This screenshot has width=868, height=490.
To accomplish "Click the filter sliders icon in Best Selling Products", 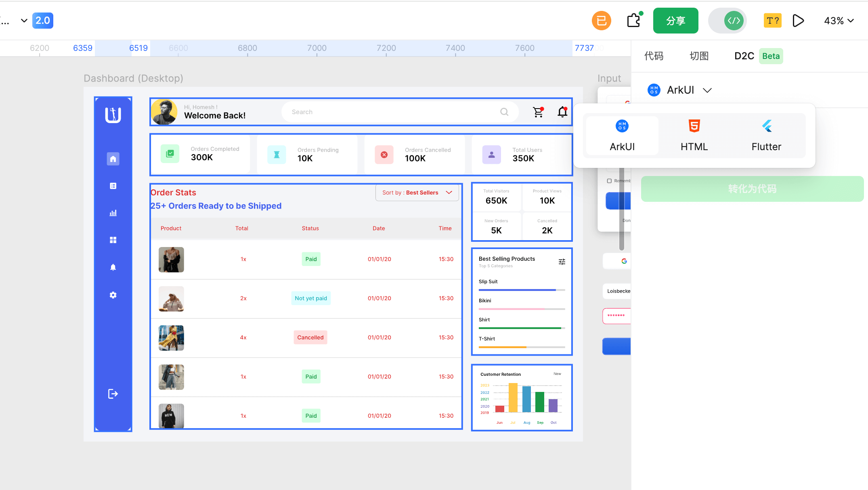I will 562,262.
